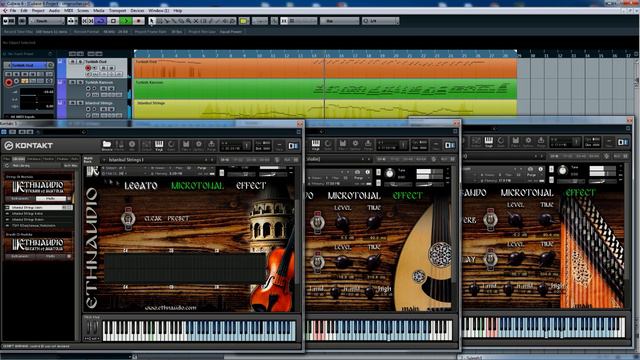Toggle the Keyb icon in left Kontakt
Viewport: 640px width, 360px height.
[159, 145]
